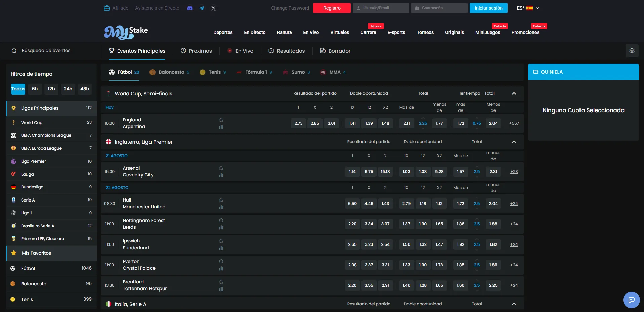The width and height of the screenshot is (644, 312).
Task: Open the live chat support bubble
Action: pyautogui.click(x=631, y=300)
